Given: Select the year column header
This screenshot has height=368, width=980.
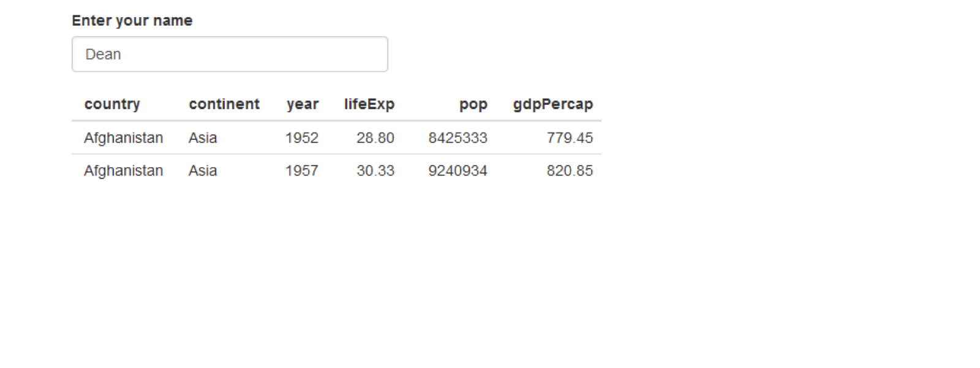Looking at the screenshot, I should pos(303,104).
